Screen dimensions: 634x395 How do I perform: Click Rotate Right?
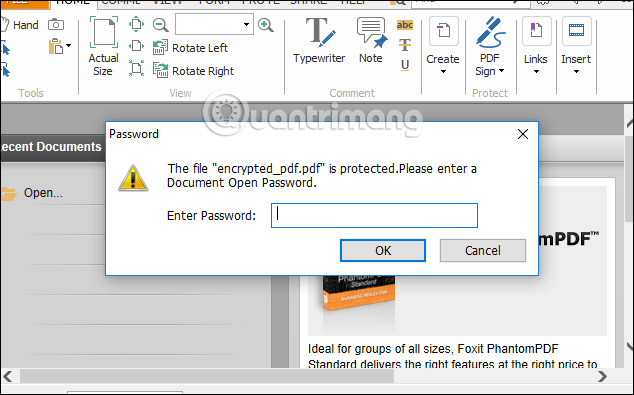[193, 71]
